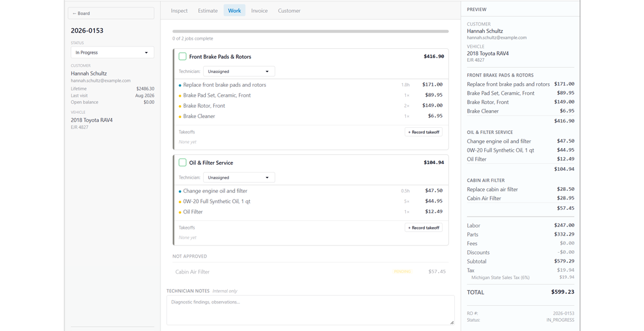
Task: Click the jobs complete progress bar
Action: tap(310, 31)
